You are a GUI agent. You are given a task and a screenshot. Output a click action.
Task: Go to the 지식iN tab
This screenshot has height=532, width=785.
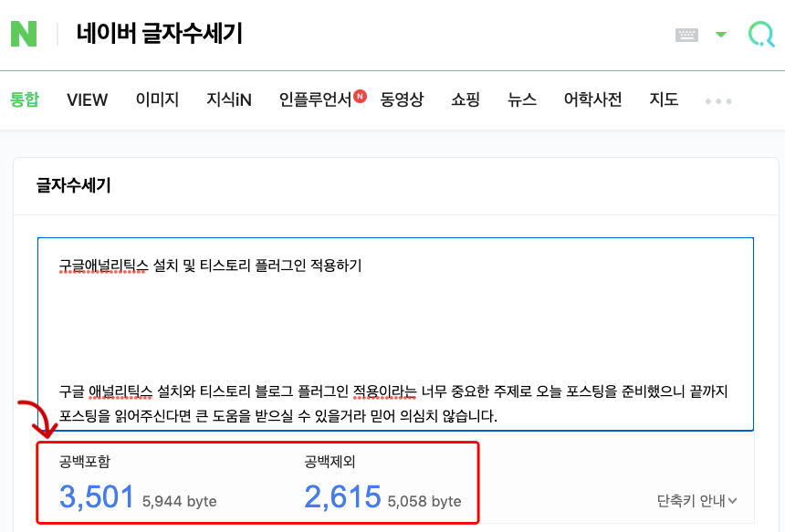click(x=229, y=99)
